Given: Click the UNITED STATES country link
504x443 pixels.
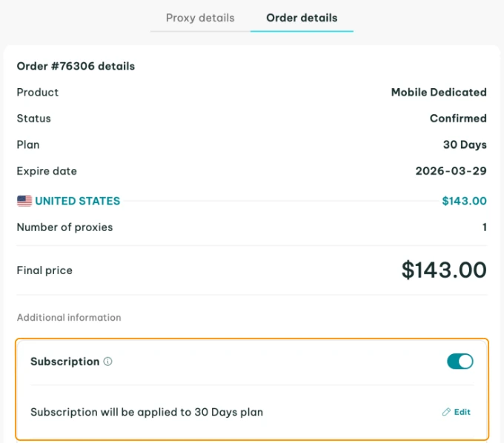Looking at the screenshot, I should pos(77,201).
